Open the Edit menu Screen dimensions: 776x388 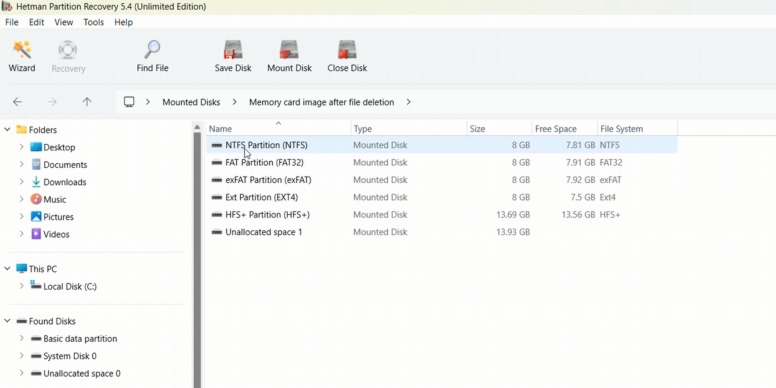[x=36, y=22]
